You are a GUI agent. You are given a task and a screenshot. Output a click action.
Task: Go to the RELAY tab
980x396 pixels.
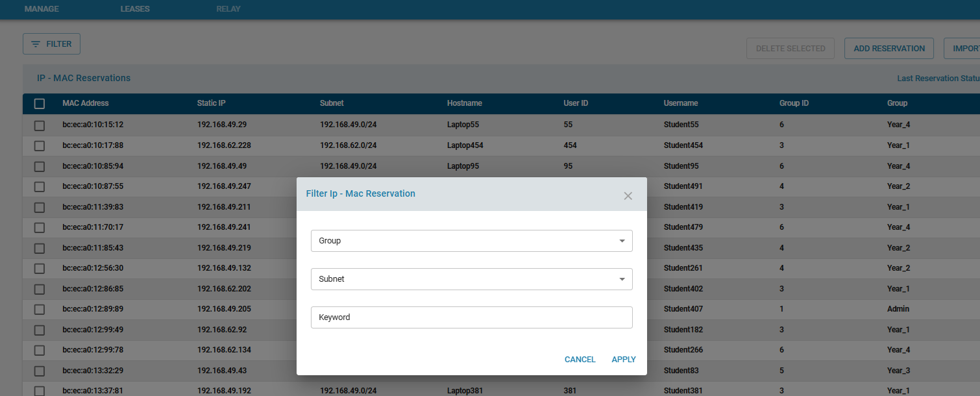228,9
